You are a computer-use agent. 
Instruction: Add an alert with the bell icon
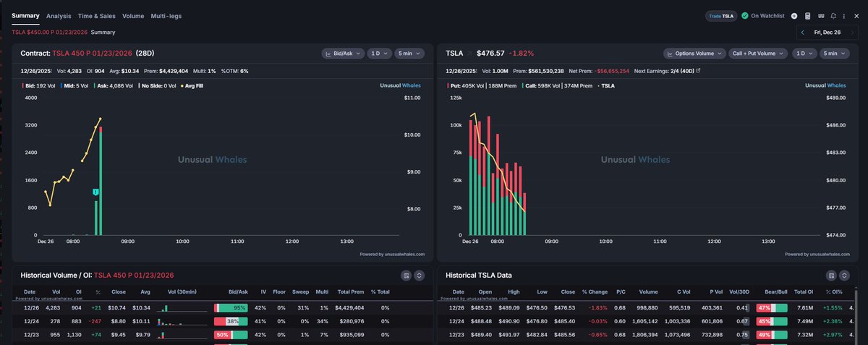click(833, 15)
